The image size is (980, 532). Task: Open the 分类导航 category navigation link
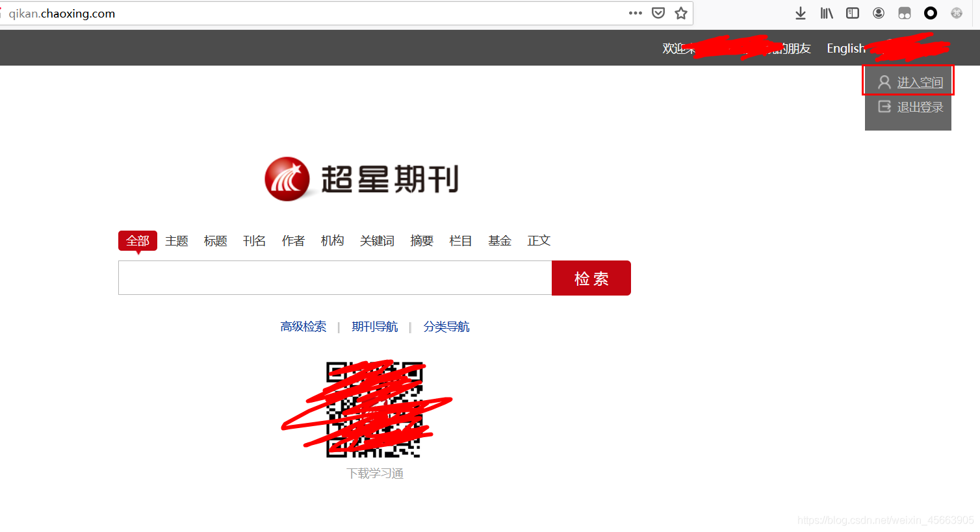(x=446, y=327)
